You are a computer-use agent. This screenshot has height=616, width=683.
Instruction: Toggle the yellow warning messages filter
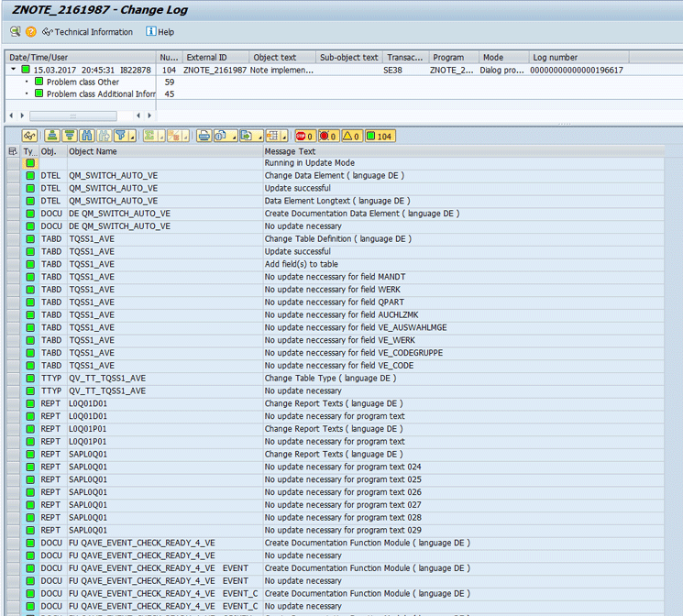[352, 136]
